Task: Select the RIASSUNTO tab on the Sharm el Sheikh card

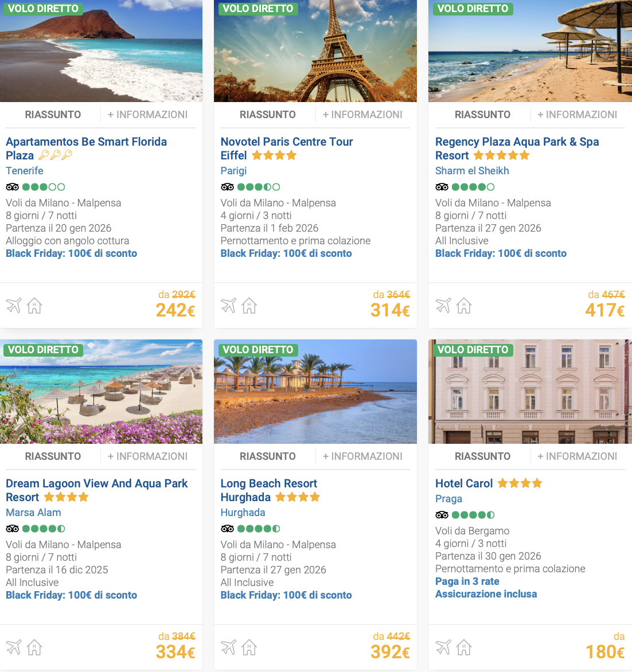Action: (x=482, y=114)
